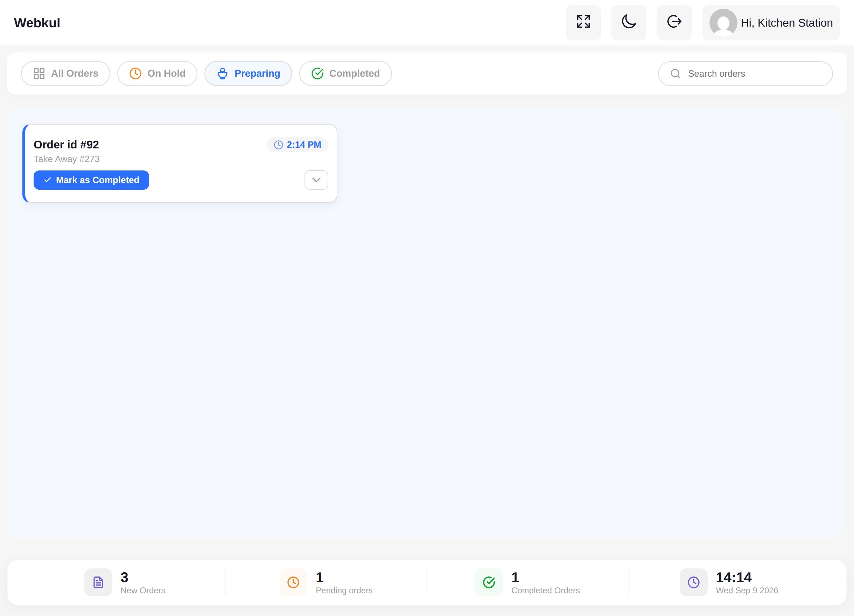Image resolution: width=854 pixels, height=616 pixels.
Task: Click the New Orders label
Action: pyautogui.click(x=143, y=590)
